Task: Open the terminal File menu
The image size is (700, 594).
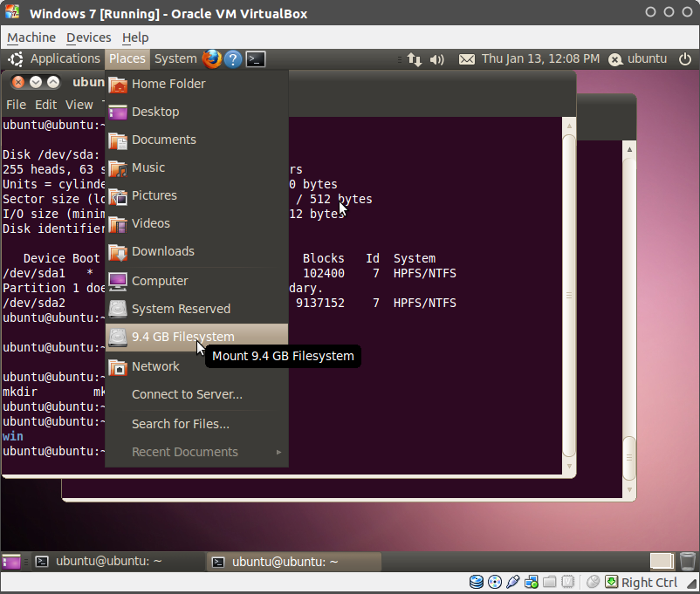Action: 16,105
